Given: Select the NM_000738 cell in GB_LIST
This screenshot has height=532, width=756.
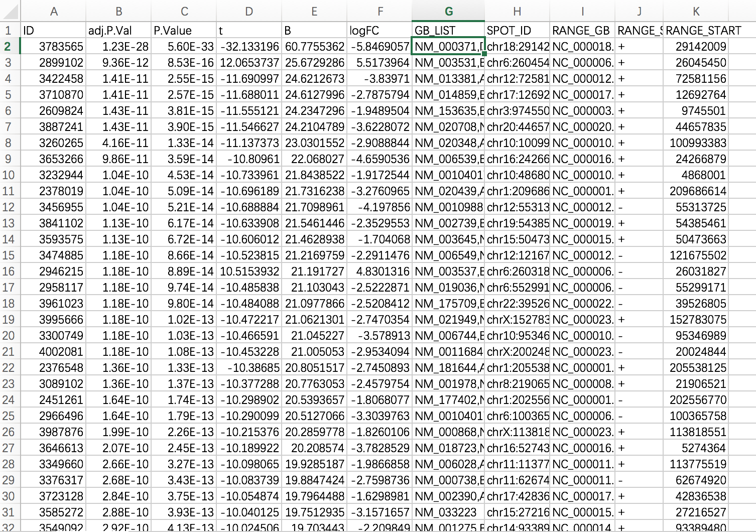Looking at the screenshot, I should 448,480.
